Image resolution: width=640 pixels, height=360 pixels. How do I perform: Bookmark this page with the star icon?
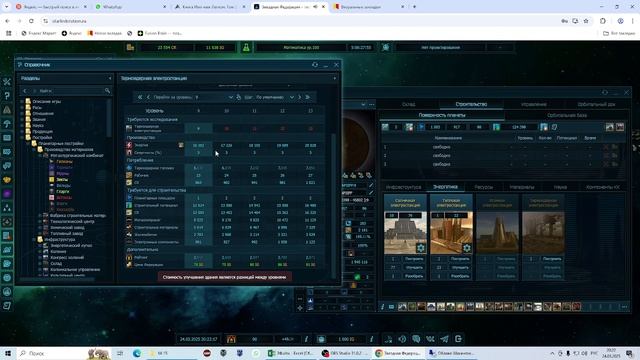(586, 21)
